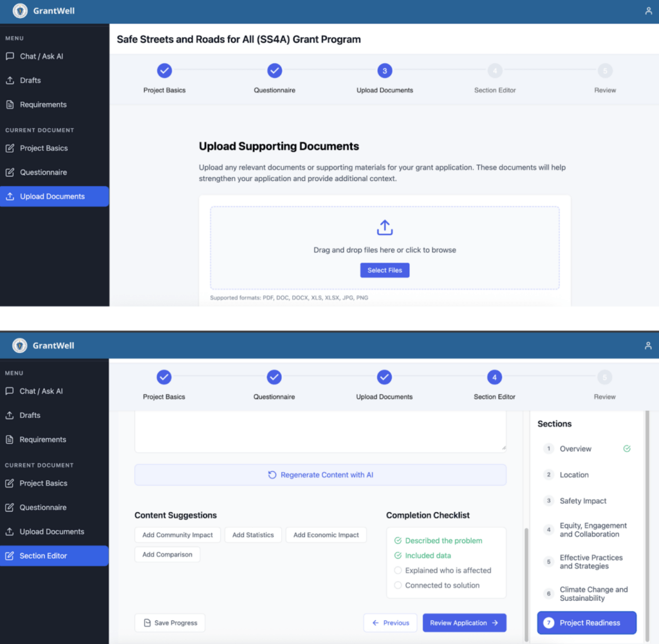
Task: Click inside the section content text area
Action: click(x=320, y=431)
